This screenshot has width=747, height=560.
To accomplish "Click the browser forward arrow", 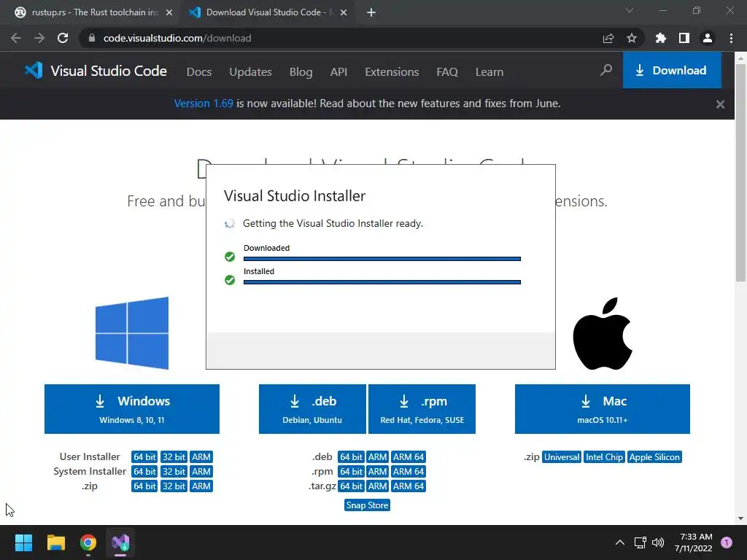I will point(39,38).
